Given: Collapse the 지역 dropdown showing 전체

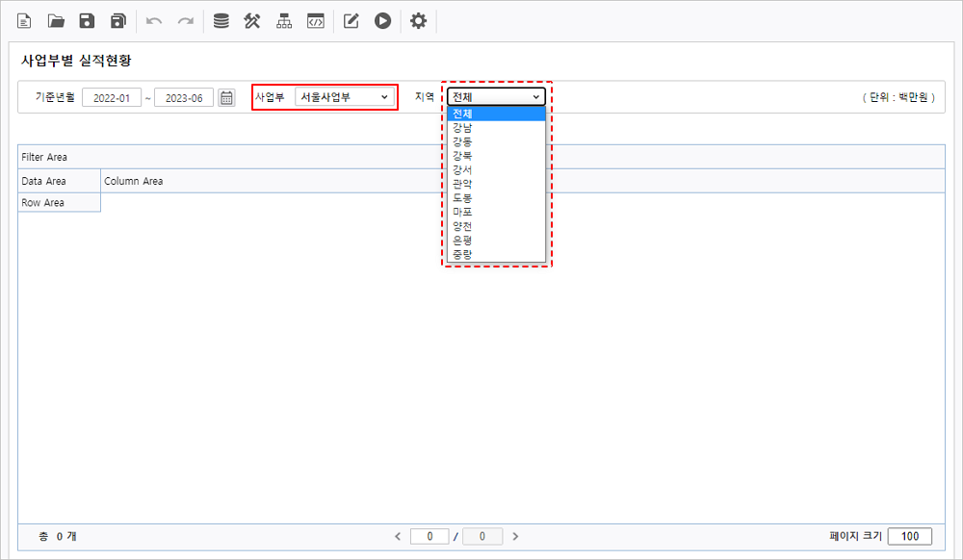Looking at the screenshot, I should pyautogui.click(x=496, y=97).
